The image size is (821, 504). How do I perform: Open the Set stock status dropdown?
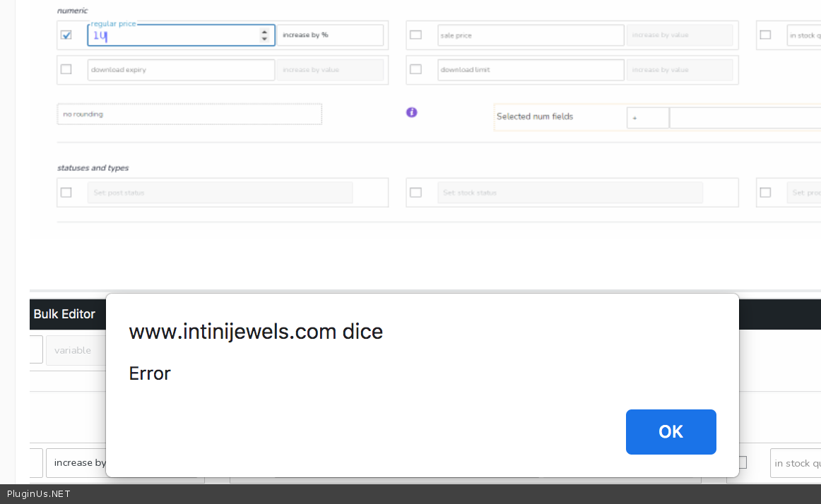[569, 193]
